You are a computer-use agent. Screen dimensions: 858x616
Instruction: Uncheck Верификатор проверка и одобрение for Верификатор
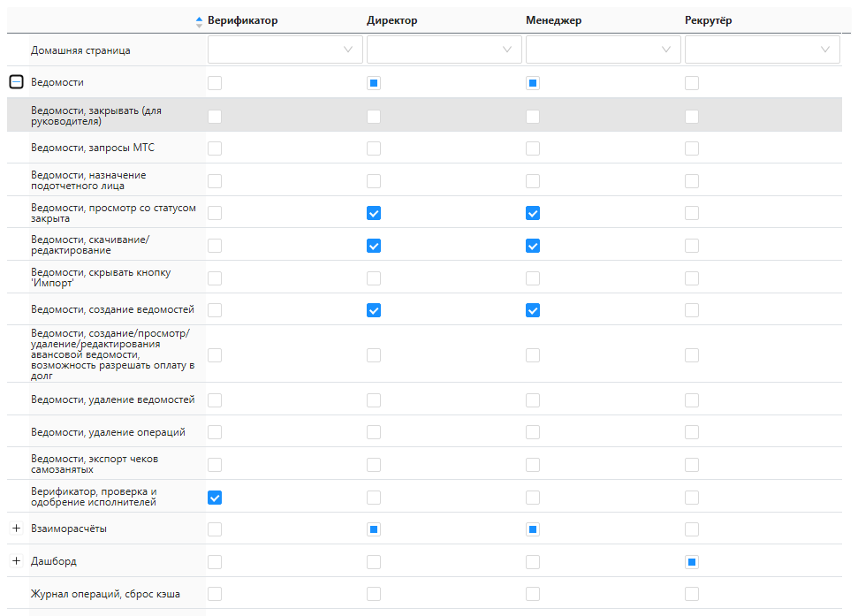(x=215, y=498)
